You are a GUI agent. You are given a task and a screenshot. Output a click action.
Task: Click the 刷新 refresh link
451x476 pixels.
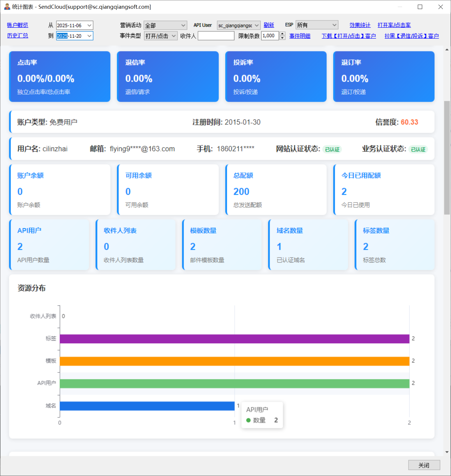(268, 25)
